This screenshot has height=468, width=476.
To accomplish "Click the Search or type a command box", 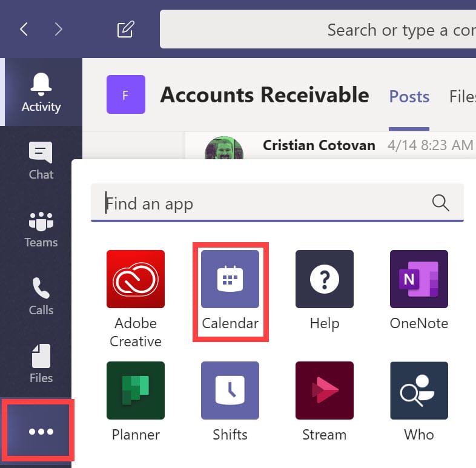I will [318, 29].
